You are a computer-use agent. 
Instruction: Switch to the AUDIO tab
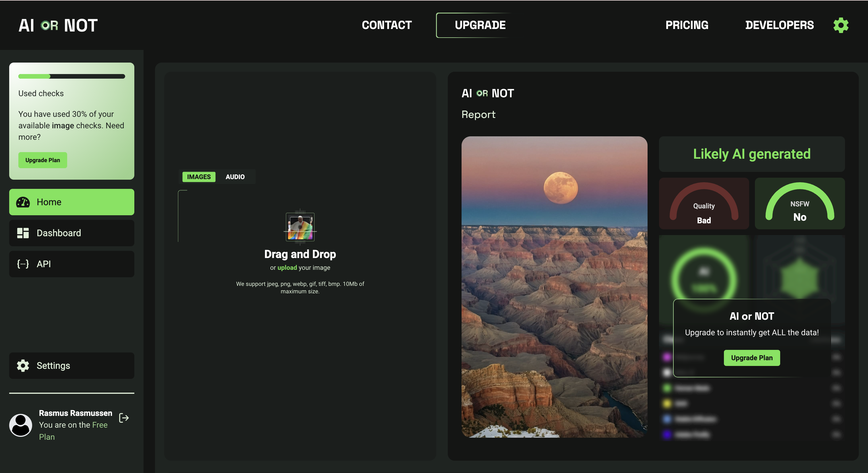[235, 177]
